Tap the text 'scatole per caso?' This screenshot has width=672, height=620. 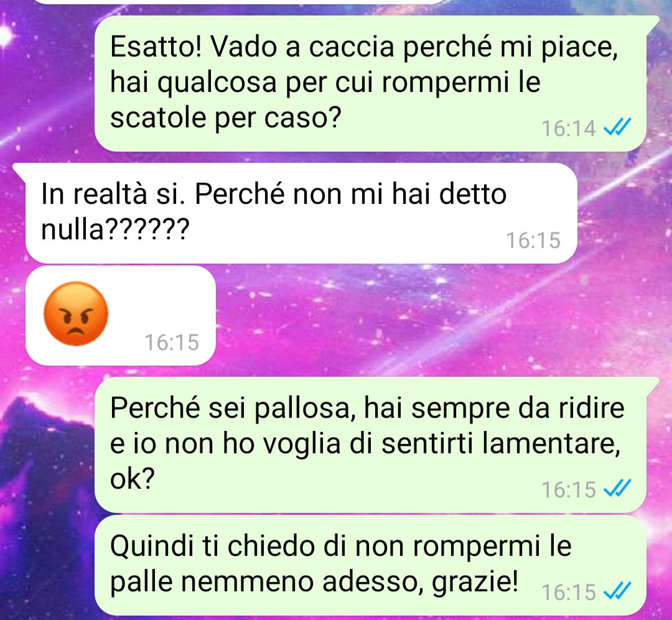(x=225, y=117)
